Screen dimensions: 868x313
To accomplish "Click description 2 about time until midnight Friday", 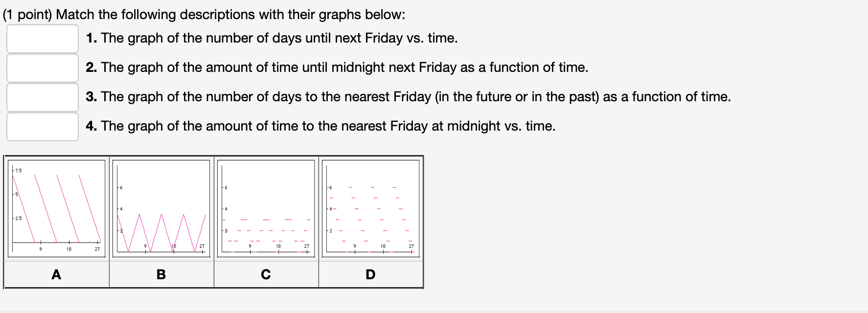I will pos(337,67).
